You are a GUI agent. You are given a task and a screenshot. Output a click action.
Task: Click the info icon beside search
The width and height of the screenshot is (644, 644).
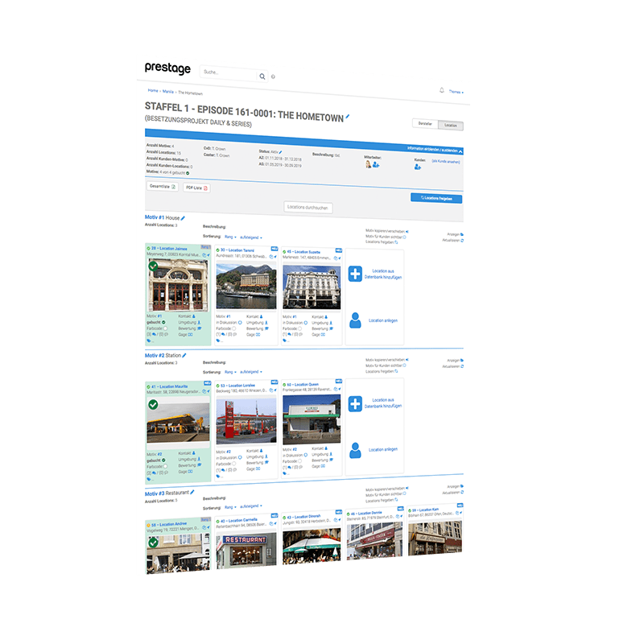(x=273, y=76)
